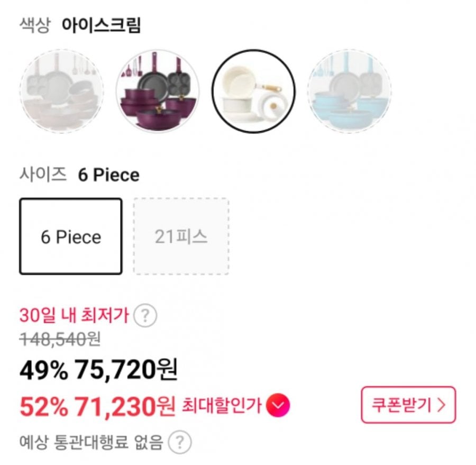Screen dimensions: 476x465
Task: Click the 사이즈 section label
Action: [43, 175]
